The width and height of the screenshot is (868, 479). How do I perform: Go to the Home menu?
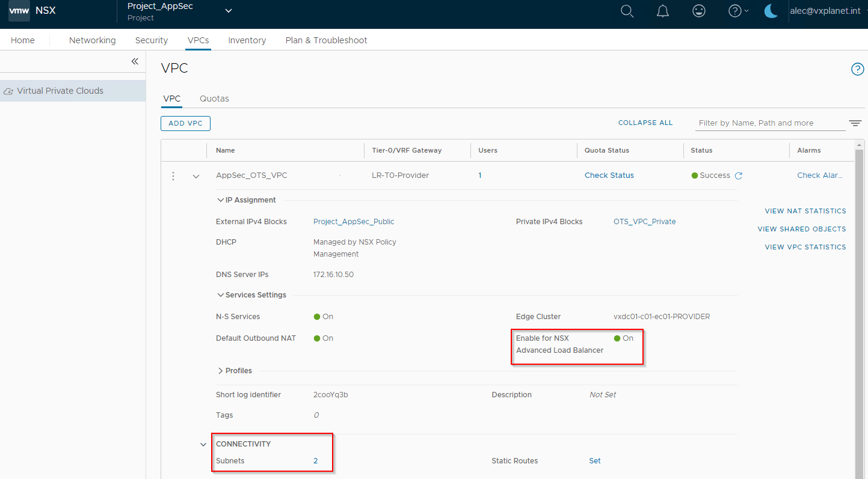pyautogui.click(x=23, y=40)
